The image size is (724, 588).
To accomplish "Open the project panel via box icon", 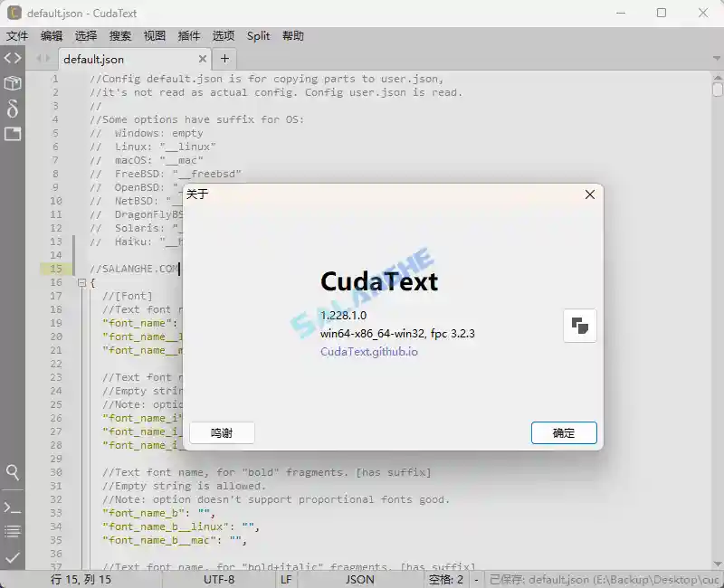I will point(12,82).
